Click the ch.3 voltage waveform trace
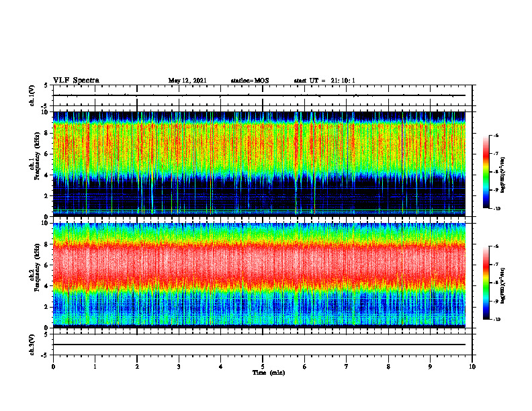Viewport: 532px width, 411px height. click(x=259, y=345)
